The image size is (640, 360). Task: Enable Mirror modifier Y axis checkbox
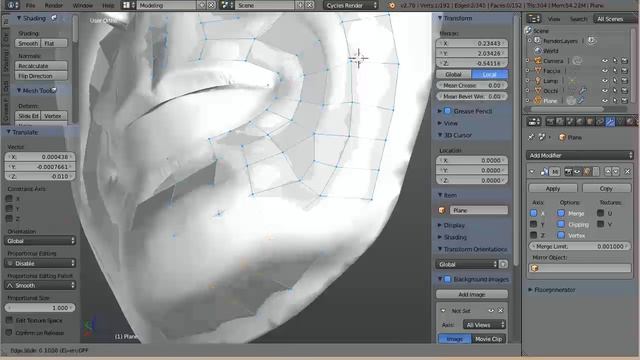533,224
